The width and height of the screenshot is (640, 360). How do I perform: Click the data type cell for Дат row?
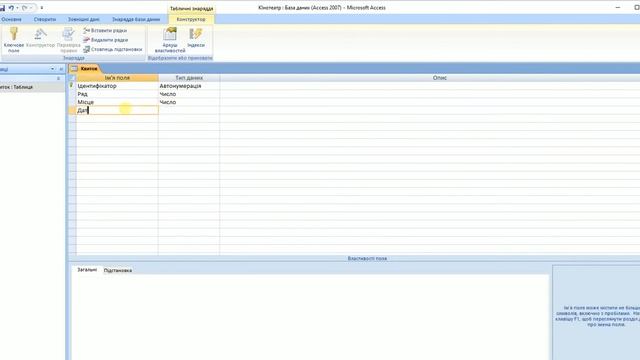pos(189,110)
